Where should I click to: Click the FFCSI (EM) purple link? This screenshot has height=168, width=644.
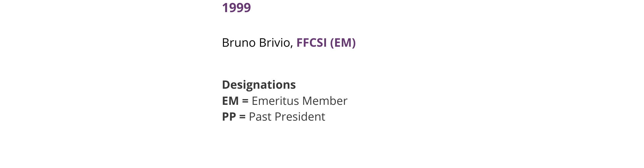(326, 43)
